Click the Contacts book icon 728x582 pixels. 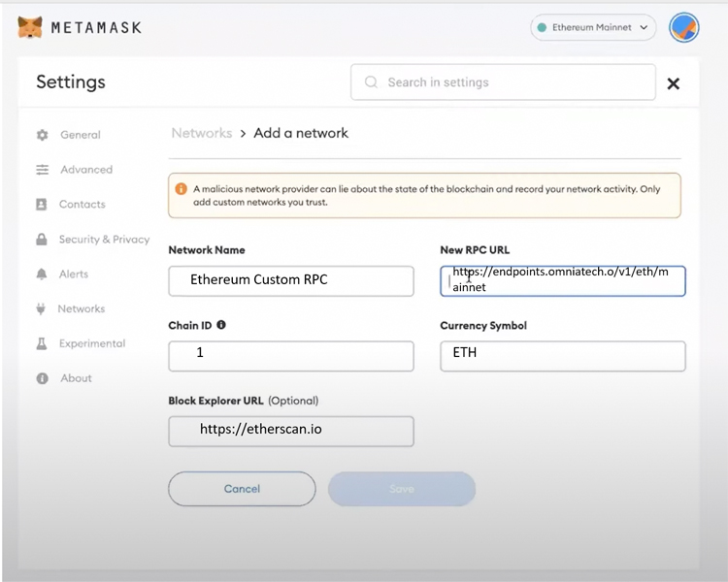coord(42,205)
